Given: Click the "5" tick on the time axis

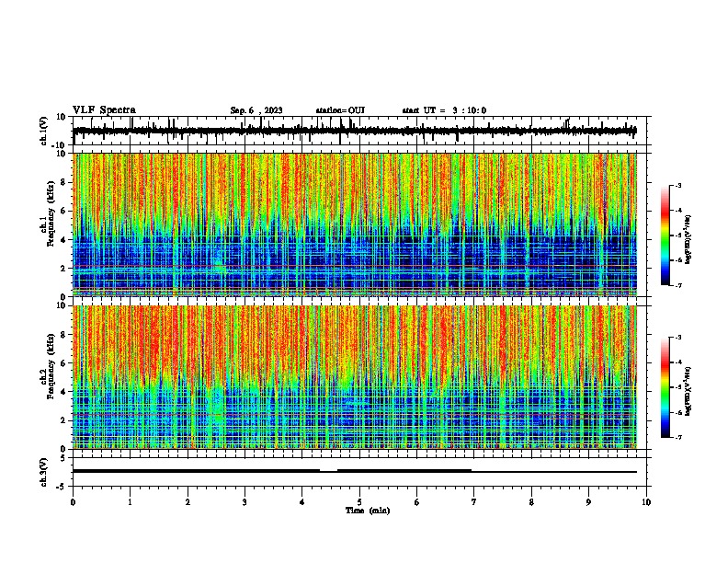Looking at the screenshot, I should (x=359, y=502).
